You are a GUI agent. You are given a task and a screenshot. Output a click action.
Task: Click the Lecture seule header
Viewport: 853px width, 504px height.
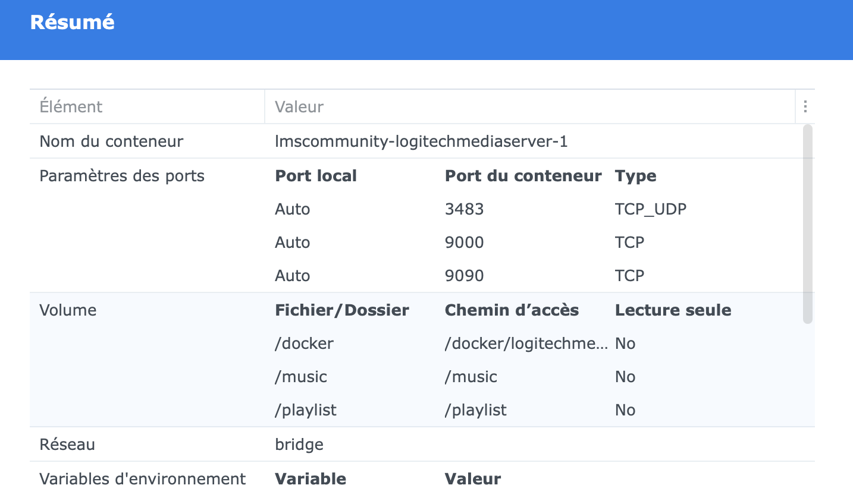coord(673,310)
